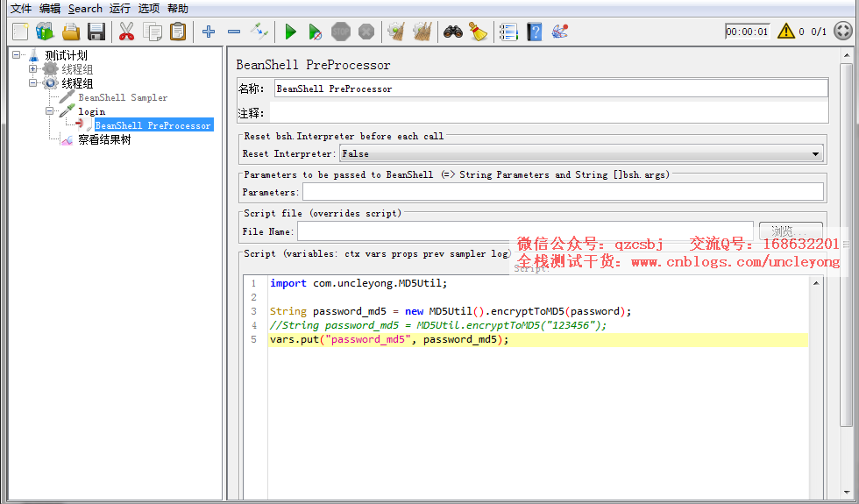This screenshot has width=859, height=504.
Task: Collapse all with the minus icon
Action: pyautogui.click(x=234, y=32)
